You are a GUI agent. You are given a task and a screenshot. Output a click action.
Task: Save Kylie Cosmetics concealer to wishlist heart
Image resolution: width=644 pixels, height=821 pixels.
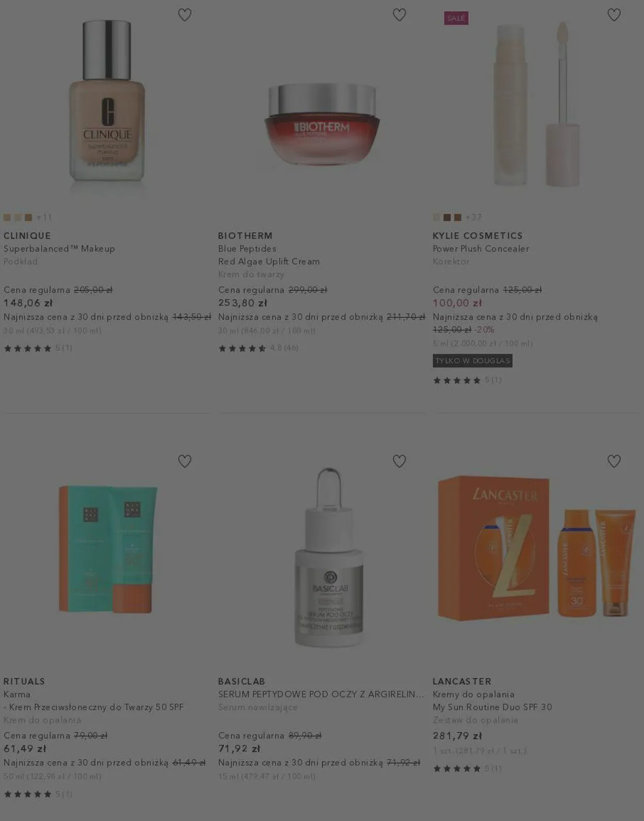click(x=614, y=15)
